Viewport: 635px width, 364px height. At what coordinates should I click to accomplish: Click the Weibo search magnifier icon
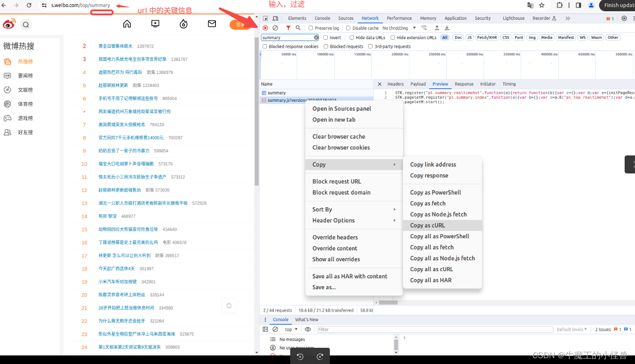coord(26,25)
